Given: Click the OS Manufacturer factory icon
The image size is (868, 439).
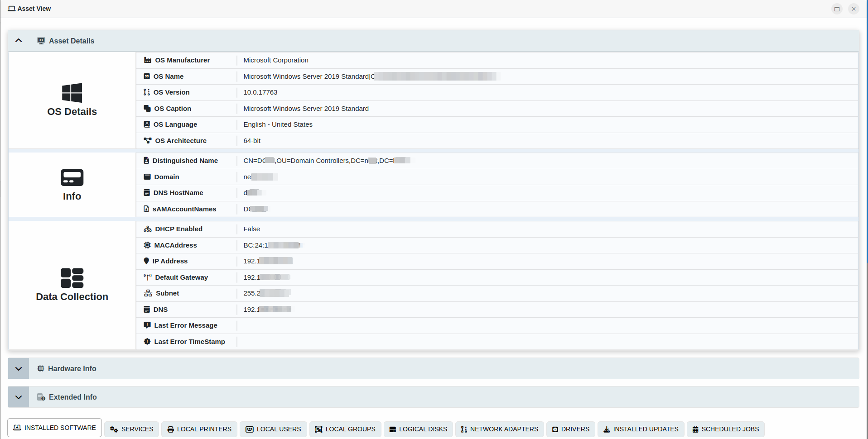Looking at the screenshot, I should coord(148,60).
